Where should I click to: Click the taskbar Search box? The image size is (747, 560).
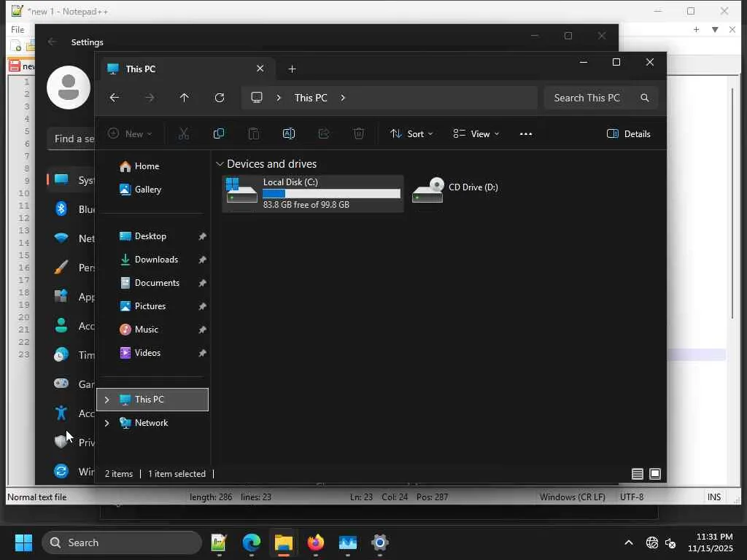[x=122, y=542]
